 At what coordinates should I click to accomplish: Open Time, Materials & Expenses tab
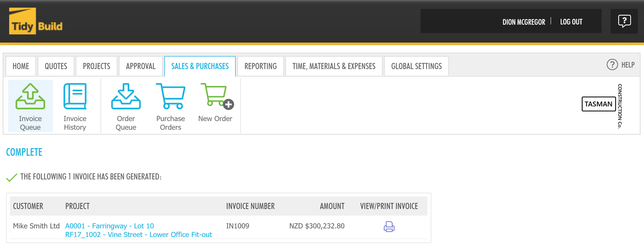click(334, 66)
